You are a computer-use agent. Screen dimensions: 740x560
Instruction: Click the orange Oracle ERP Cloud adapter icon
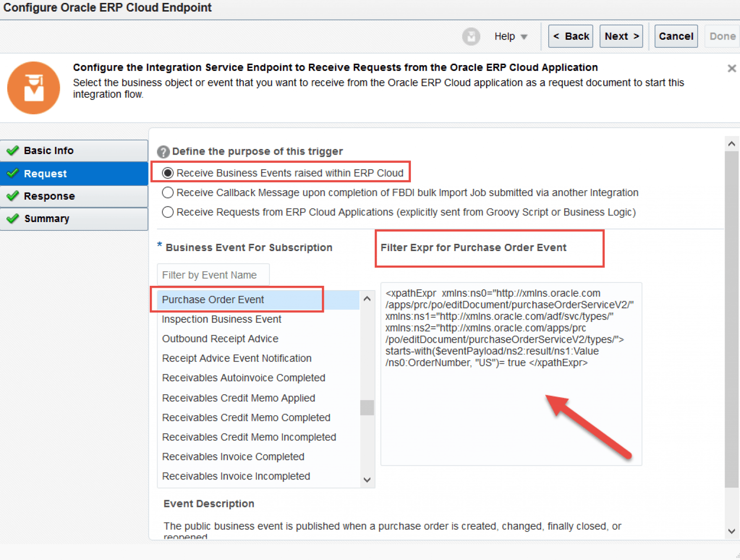pos(33,88)
